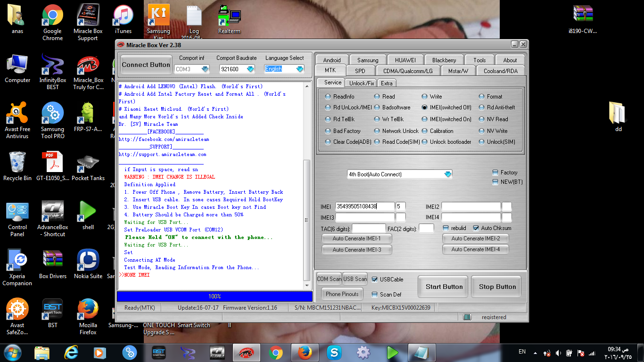This screenshot has height=362, width=644.
Task: Switch to the HUAWEI tab
Action: pyautogui.click(x=405, y=60)
